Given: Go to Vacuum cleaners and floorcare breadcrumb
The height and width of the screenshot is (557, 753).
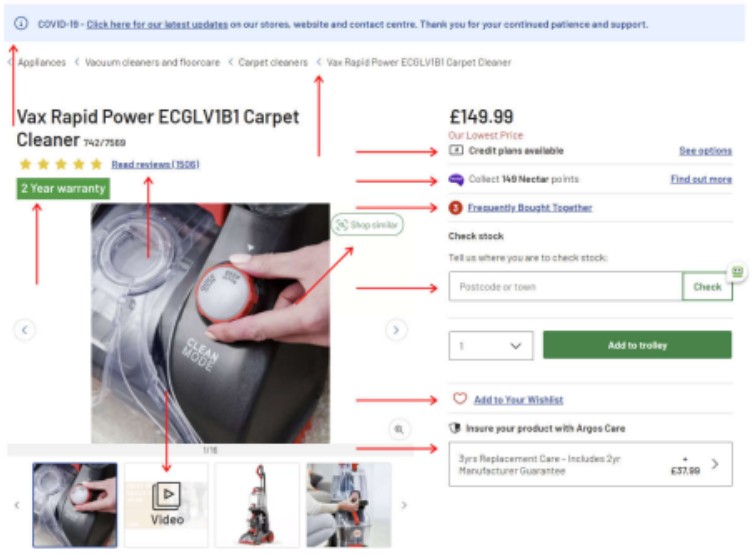Looking at the screenshot, I should (x=150, y=62).
